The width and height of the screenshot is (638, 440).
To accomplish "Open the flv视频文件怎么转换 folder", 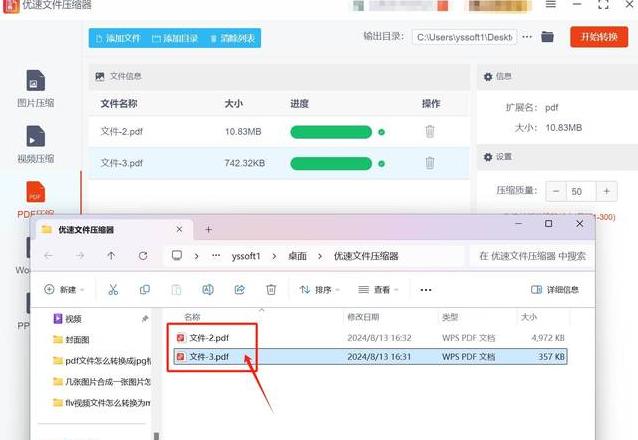I will click(x=102, y=403).
